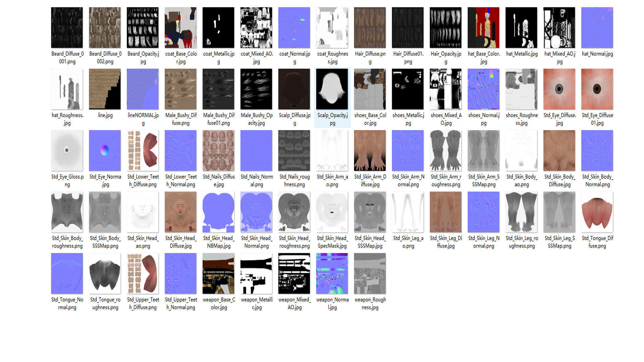This screenshot has width=644, height=362.
Task: Click the Hair_Opacity.jpg thumbnail
Action: tap(445, 28)
